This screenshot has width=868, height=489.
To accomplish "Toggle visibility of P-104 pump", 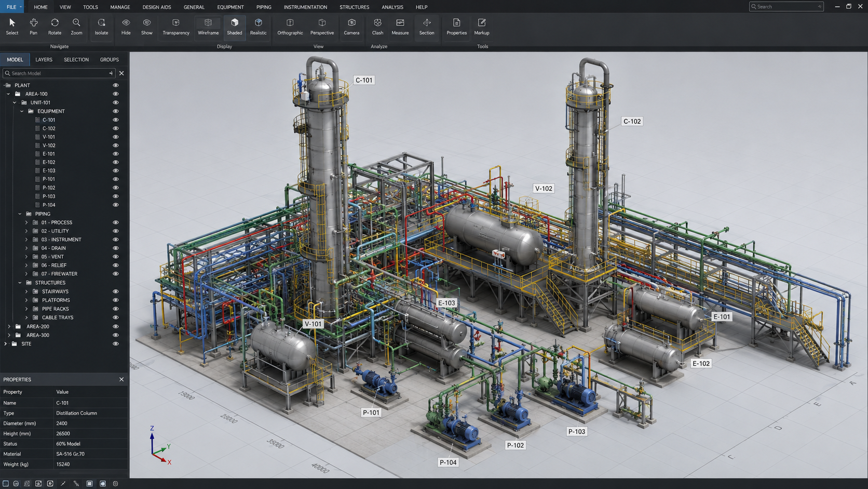I will [116, 205].
